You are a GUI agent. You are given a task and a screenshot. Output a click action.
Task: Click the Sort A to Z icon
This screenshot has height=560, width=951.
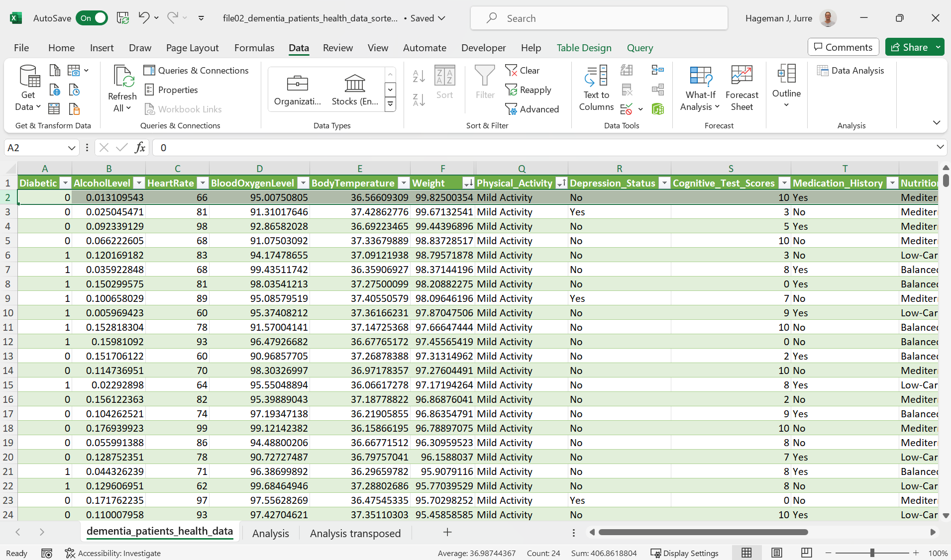coord(419,76)
